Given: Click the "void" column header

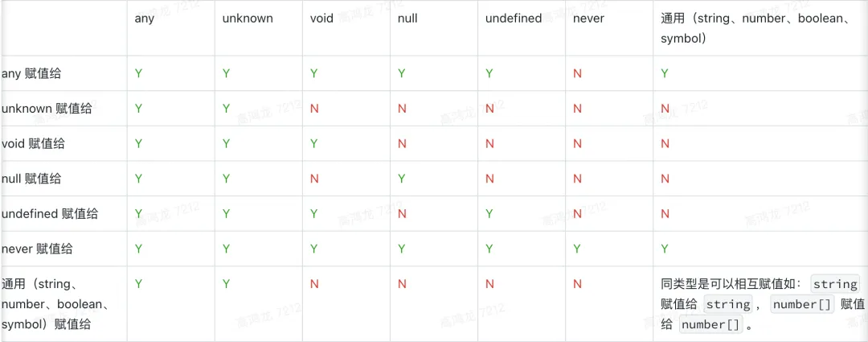Looking at the screenshot, I should 321,19.
